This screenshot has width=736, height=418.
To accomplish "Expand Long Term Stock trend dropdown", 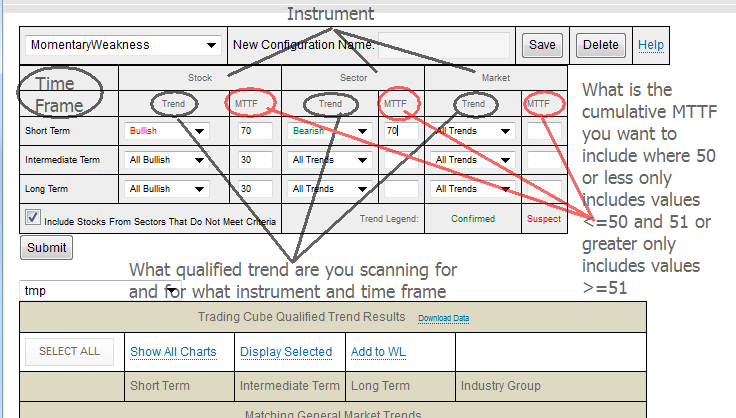I will (x=167, y=188).
